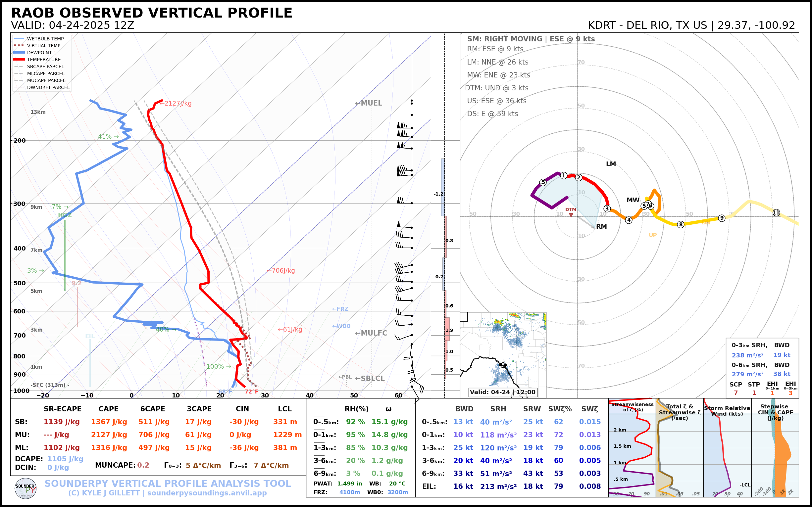The width and height of the screenshot is (812, 507).
Task: Click the Stepwise CIN & CAPE panel title
Action: [775, 412]
